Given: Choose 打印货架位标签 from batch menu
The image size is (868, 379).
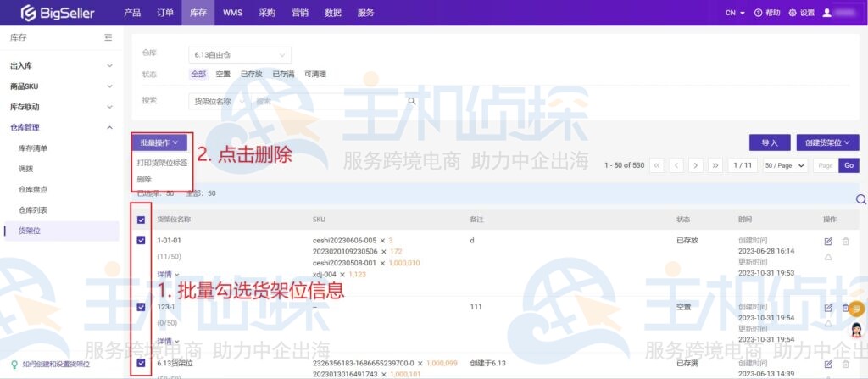Looking at the screenshot, I should click(162, 163).
